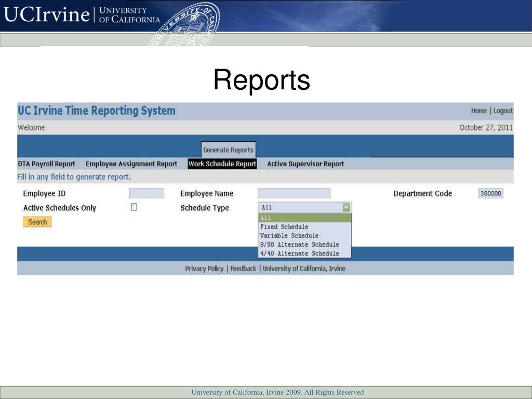Click the Schedule Type label

coord(205,208)
